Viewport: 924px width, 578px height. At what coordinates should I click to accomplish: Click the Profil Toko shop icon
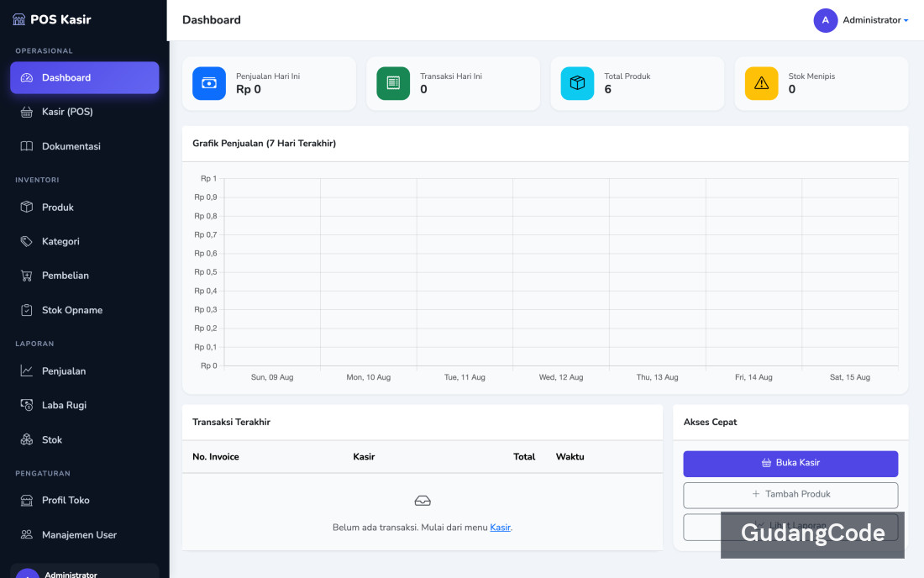[x=27, y=500]
